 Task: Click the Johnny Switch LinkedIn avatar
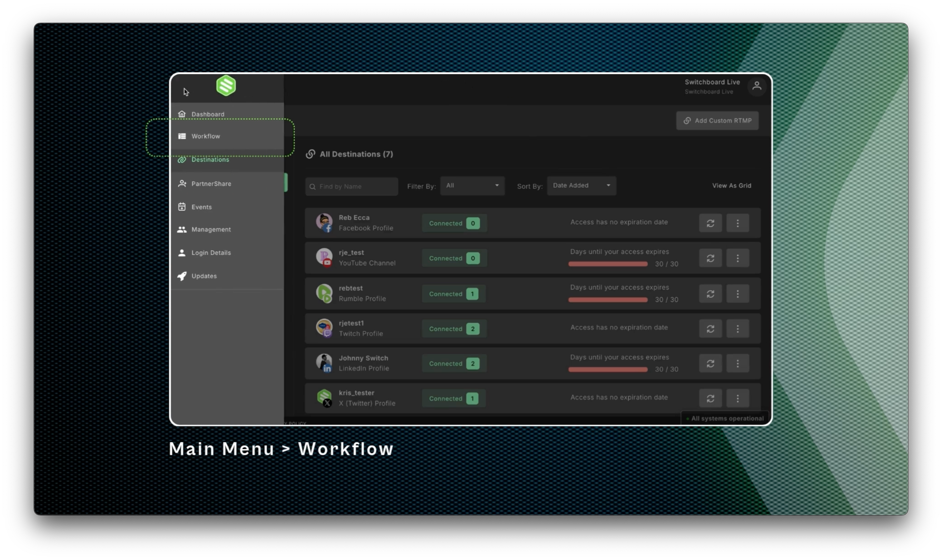click(324, 363)
